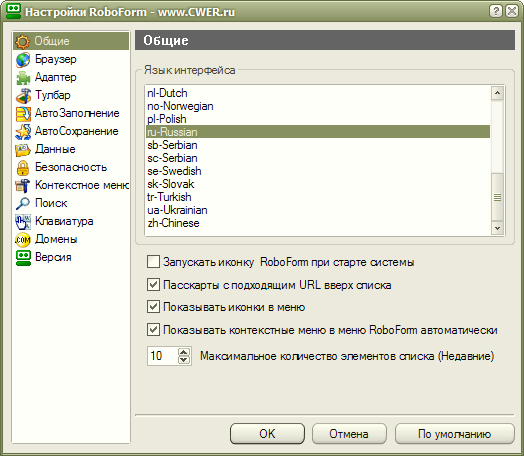Open the Поиск magnifier icon
Screen dimensions: 524x456
click(23, 203)
